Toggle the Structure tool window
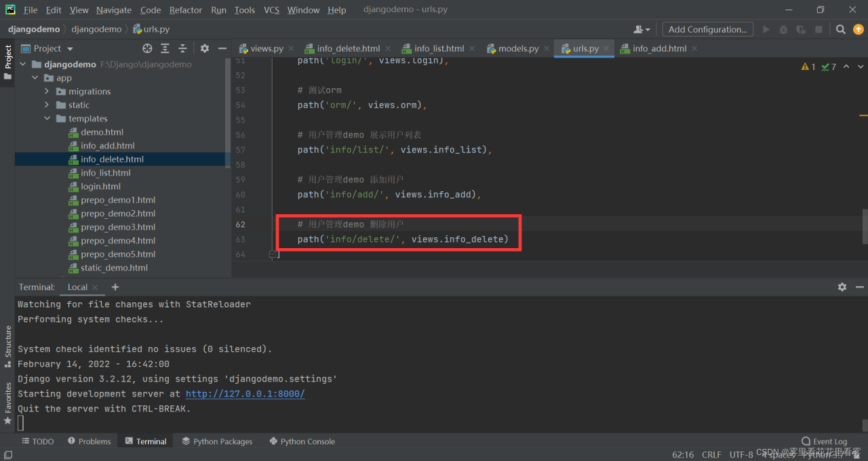 tap(8, 346)
